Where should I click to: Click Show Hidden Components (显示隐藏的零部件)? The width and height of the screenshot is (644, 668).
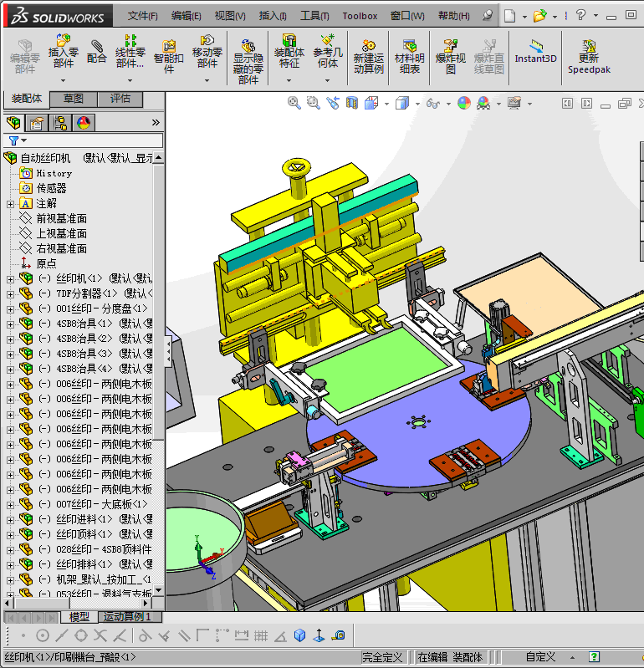pos(248,62)
